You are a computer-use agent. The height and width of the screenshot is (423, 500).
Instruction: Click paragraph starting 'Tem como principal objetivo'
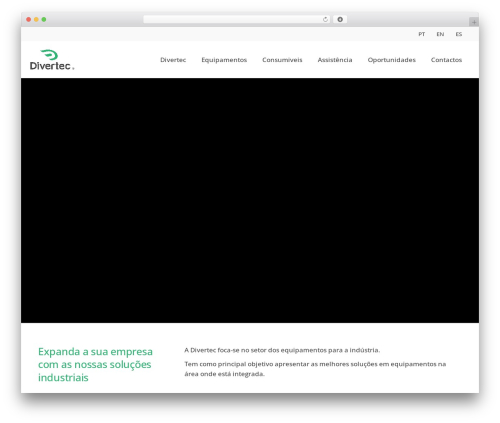tap(315, 369)
